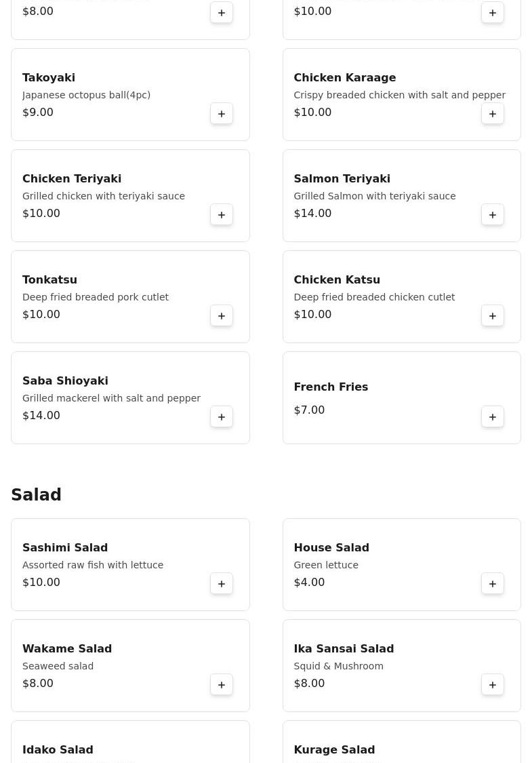Select the Chicken Katsu description text
Image resolution: width=532 pixels, height=763 pixels.
(374, 297)
